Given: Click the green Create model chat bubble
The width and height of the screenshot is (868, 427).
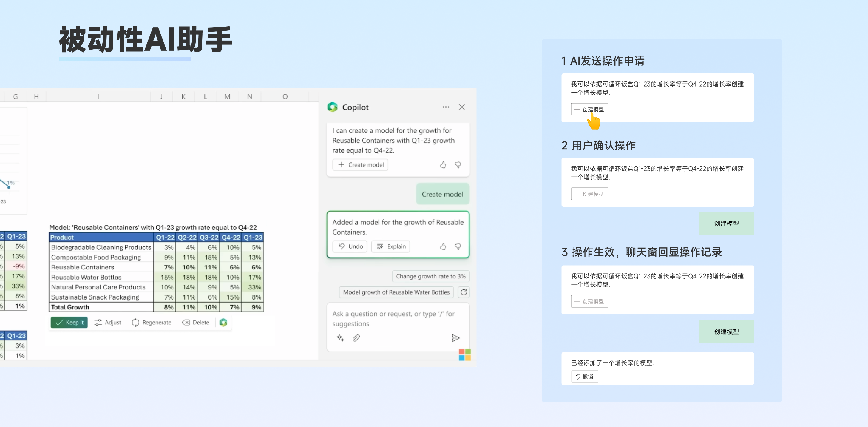Looking at the screenshot, I should point(442,194).
